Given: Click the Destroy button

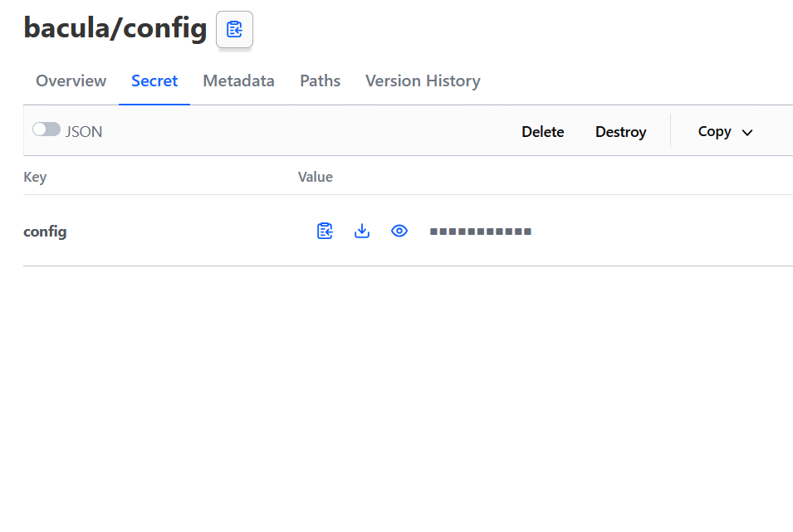Looking at the screenshot, I should [x=620, y=131].
